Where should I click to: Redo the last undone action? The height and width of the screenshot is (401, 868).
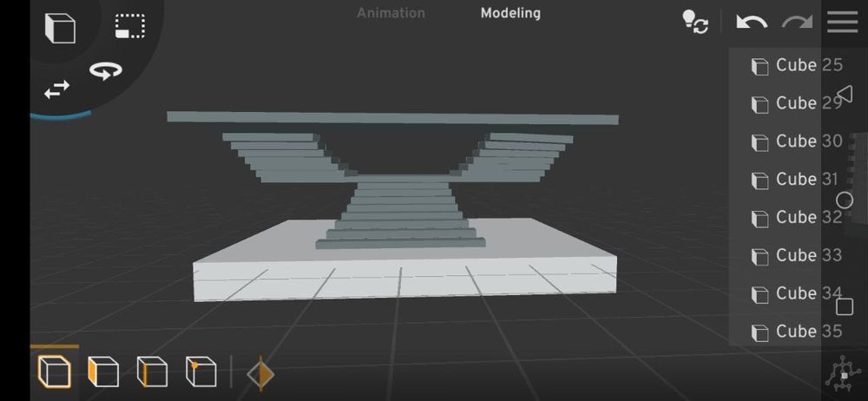click(x=797, y=23)
